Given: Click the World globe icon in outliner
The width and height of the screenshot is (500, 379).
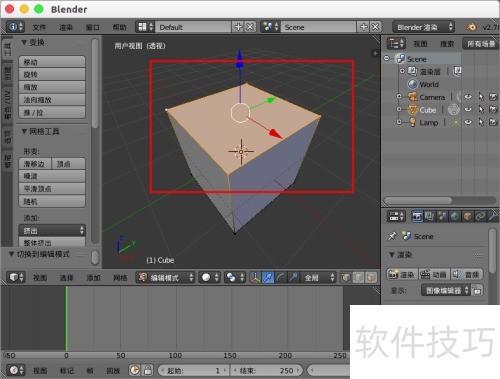Looking at the screenshot, I should coord(413,84).
